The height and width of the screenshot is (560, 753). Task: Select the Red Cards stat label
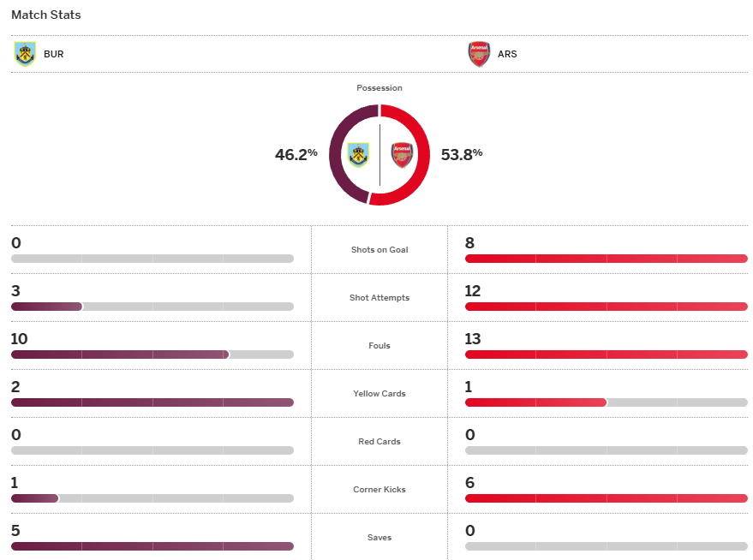(379, 442)
